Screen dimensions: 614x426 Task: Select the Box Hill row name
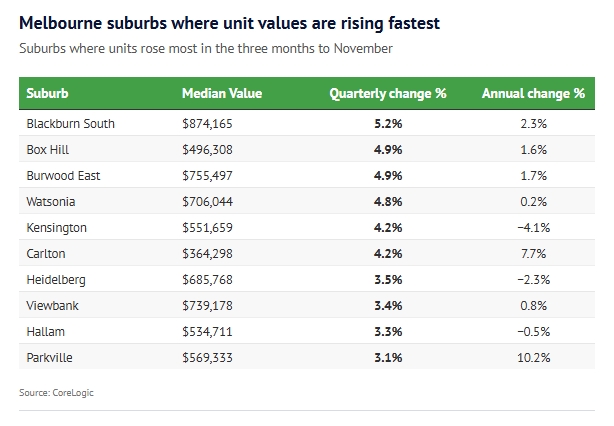point(49,149)
